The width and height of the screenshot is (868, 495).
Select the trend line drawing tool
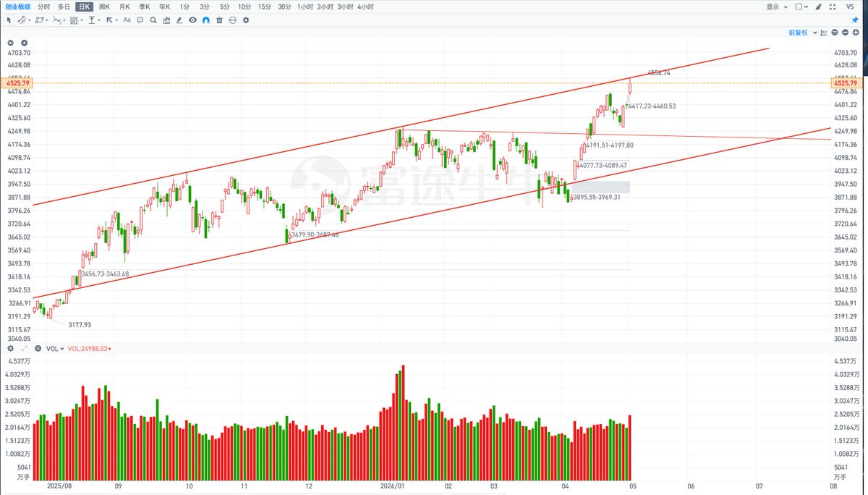(x=22, y=20)
